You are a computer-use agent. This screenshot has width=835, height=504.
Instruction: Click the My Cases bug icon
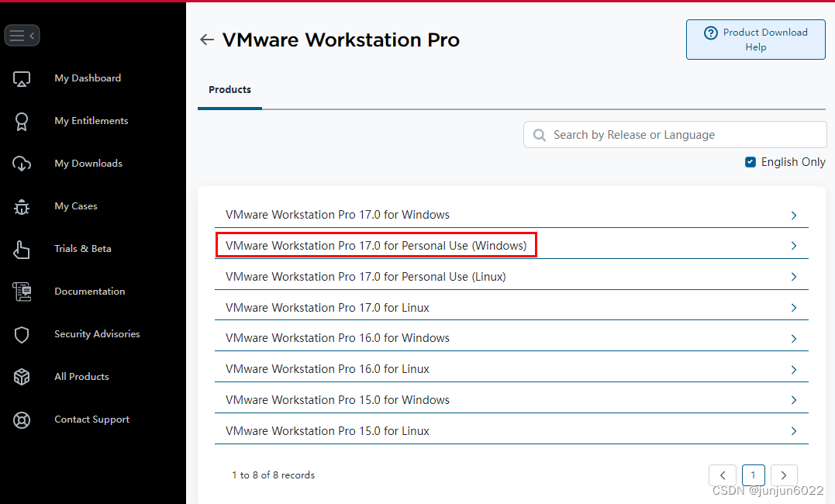click(x=21, y=207)
